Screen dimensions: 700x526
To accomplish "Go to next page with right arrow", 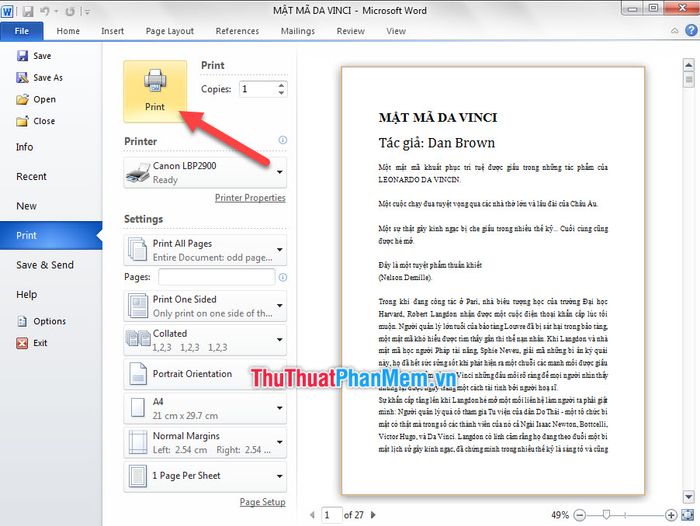I will [373, 515].
